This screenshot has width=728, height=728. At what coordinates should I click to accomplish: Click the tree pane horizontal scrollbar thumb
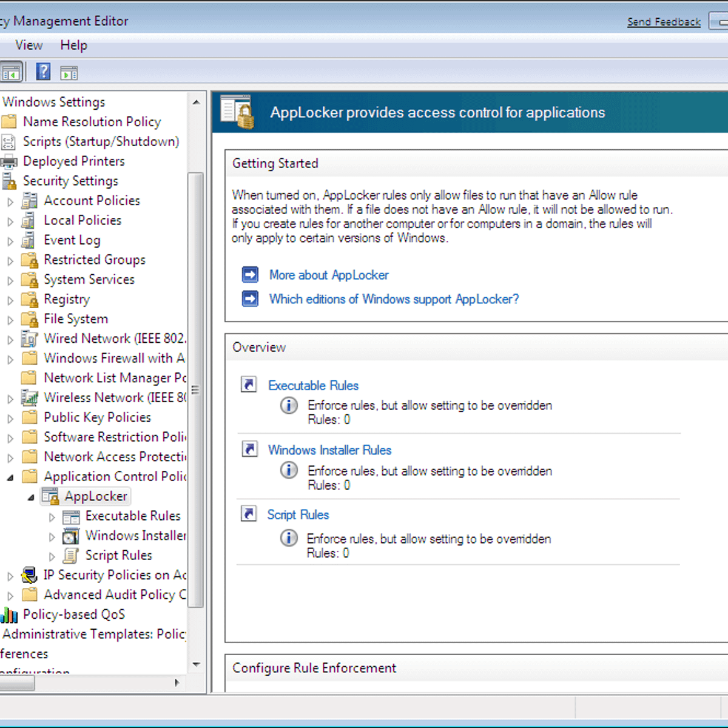[17, 683]
